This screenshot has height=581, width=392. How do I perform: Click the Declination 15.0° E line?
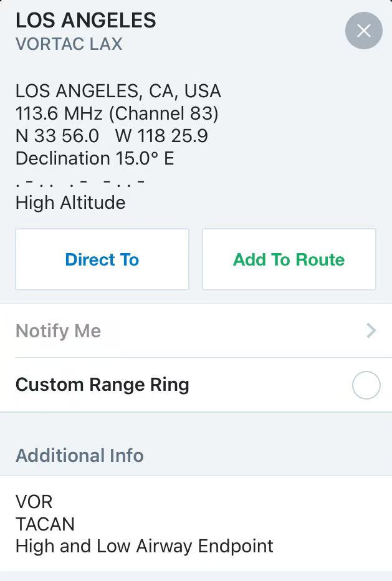[x=95, y=158]
